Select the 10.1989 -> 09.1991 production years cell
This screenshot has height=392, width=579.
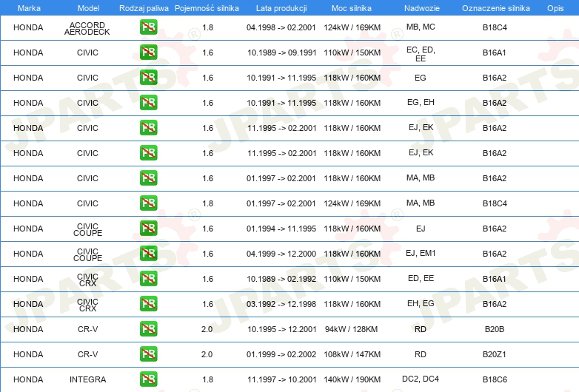[x=282, y=53]
